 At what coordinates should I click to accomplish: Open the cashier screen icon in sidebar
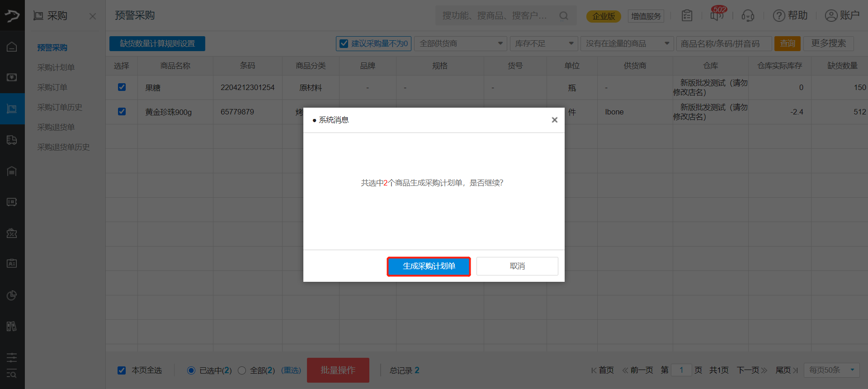(x=12, y=77)
